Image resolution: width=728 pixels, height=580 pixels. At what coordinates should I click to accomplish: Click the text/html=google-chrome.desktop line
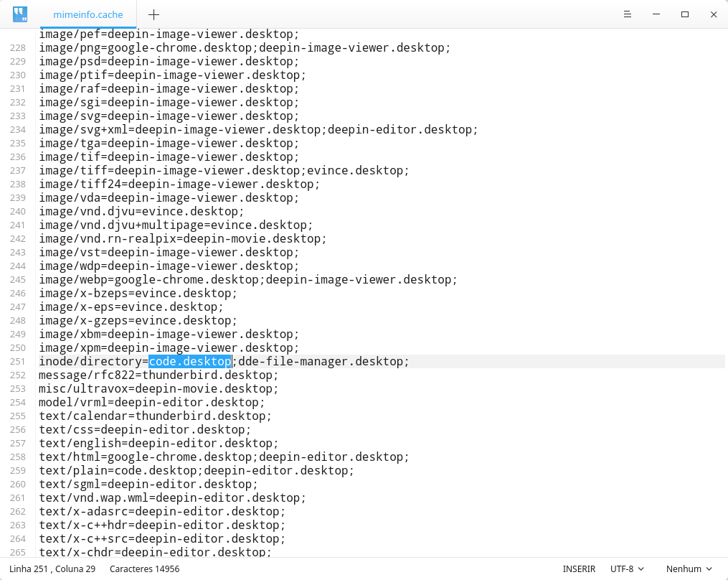224,457
